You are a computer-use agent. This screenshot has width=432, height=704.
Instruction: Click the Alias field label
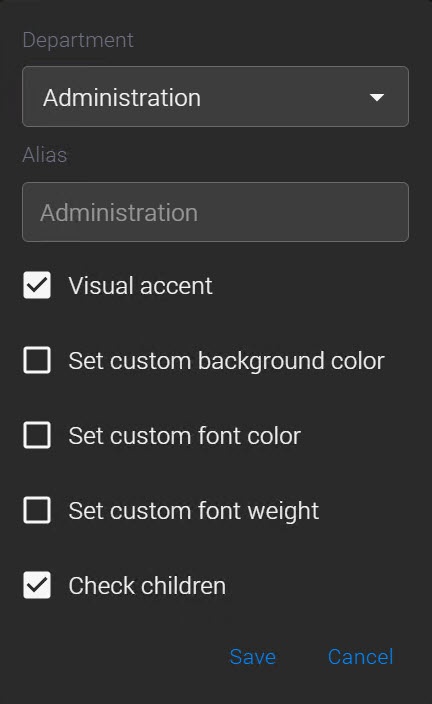pos(44,155)
